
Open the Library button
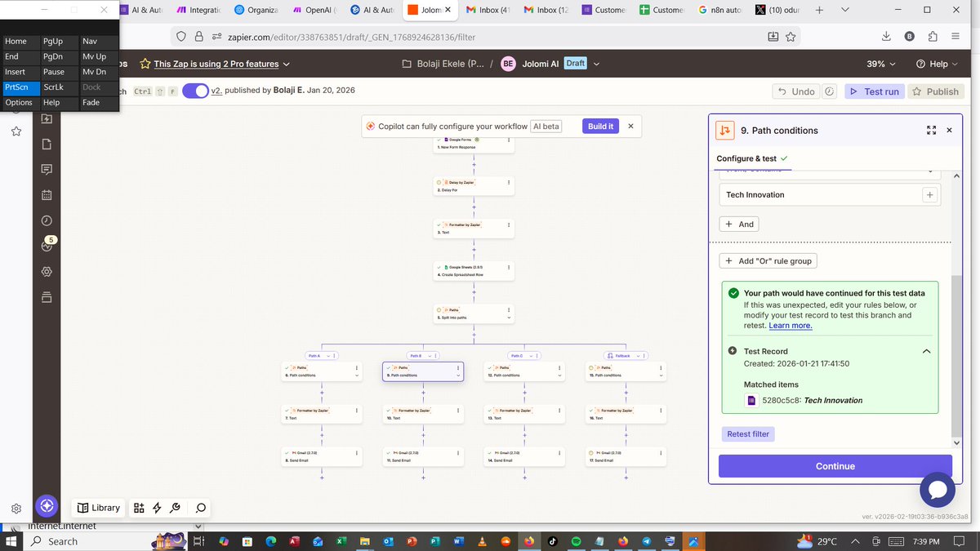pos(99,508)
